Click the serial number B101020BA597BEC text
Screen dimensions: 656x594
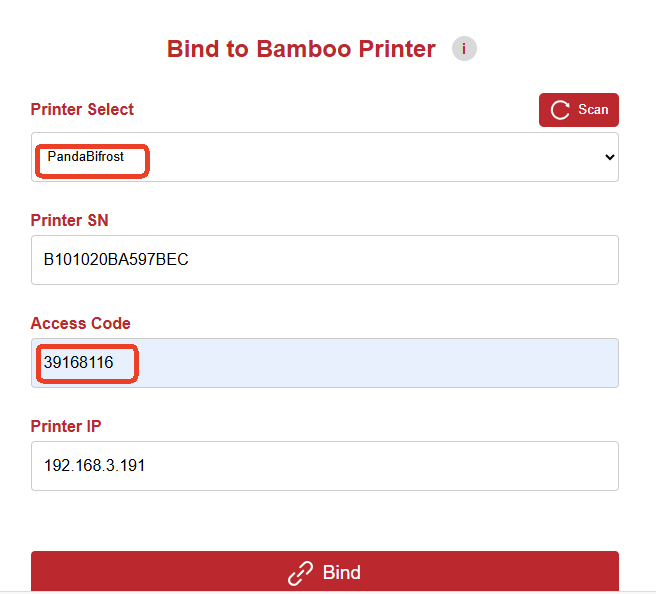coord(116,260)
